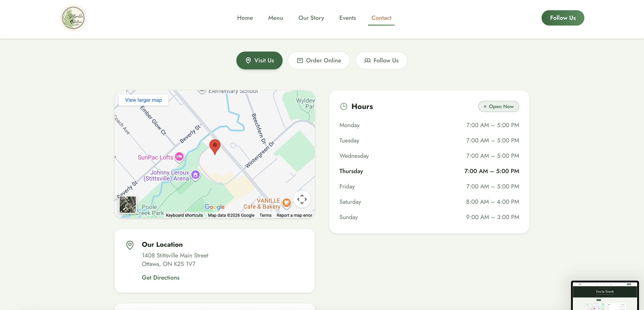
Task: Click the clock icon beside the Hours heading
Action: pyautogui.click(x=344, y=106)
